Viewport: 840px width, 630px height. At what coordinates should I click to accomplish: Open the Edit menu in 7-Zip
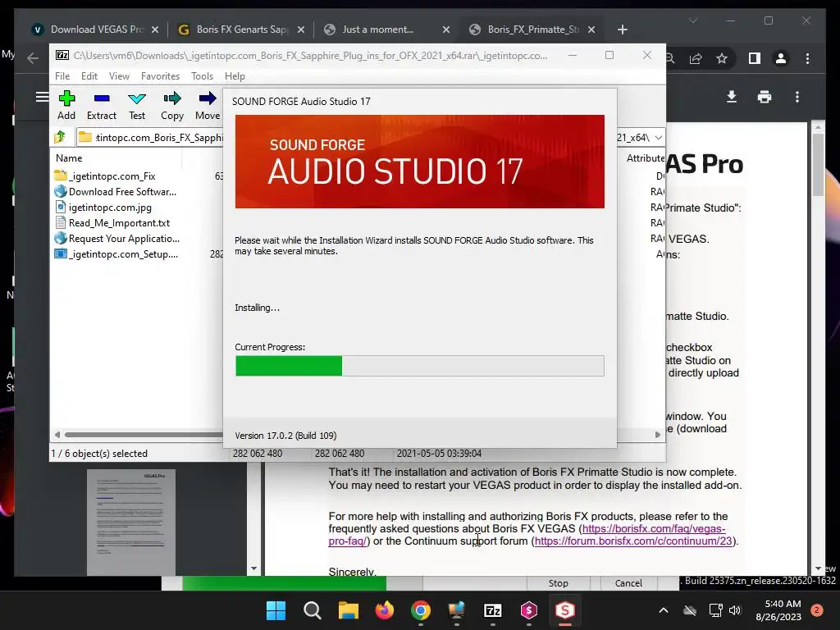[89, 76]
